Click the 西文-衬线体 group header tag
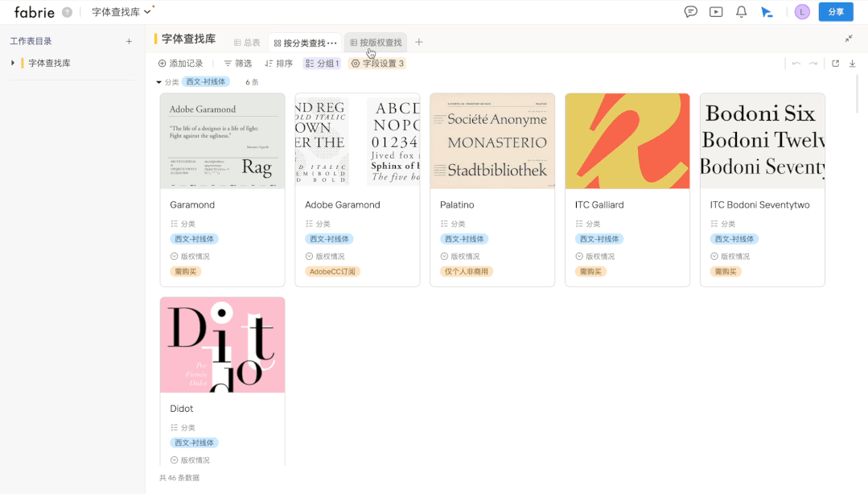Screen dimensions: 868x494 pyautogui.click(x=206, y=82)
